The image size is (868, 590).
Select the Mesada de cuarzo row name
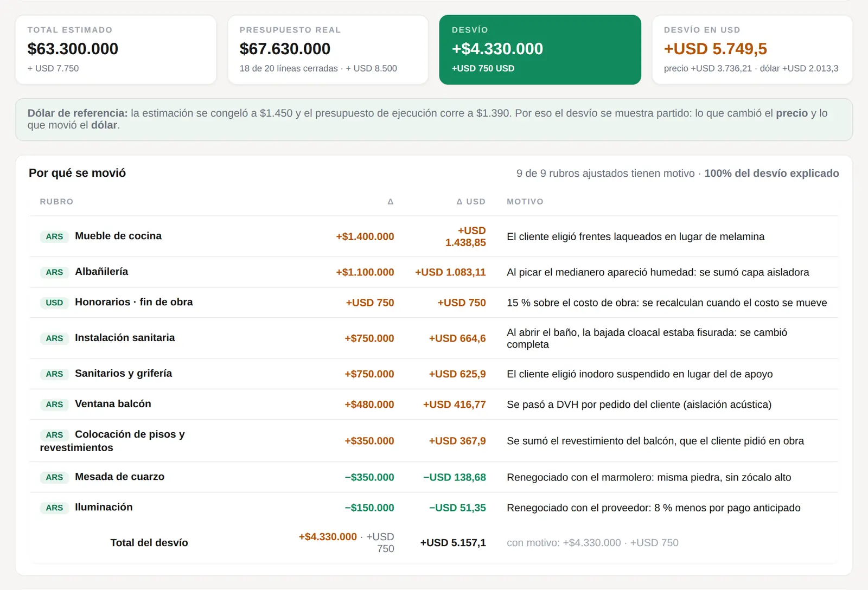(x=119, y=477)
